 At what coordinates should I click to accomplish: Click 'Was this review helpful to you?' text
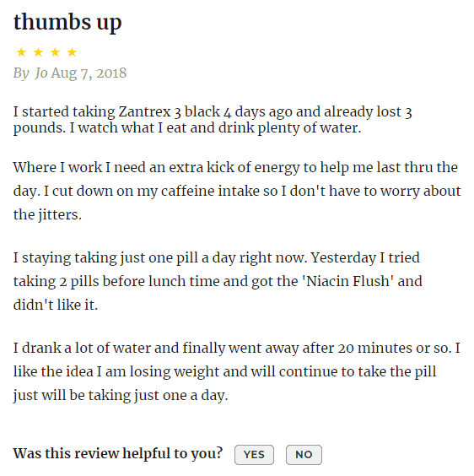(x=118, y=453)
